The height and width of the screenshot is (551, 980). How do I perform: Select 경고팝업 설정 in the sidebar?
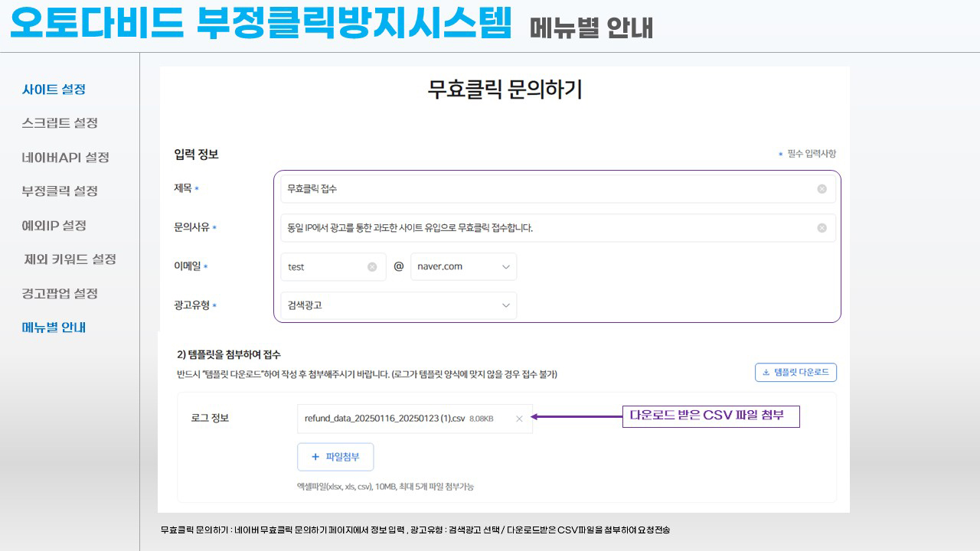[60, 294]
